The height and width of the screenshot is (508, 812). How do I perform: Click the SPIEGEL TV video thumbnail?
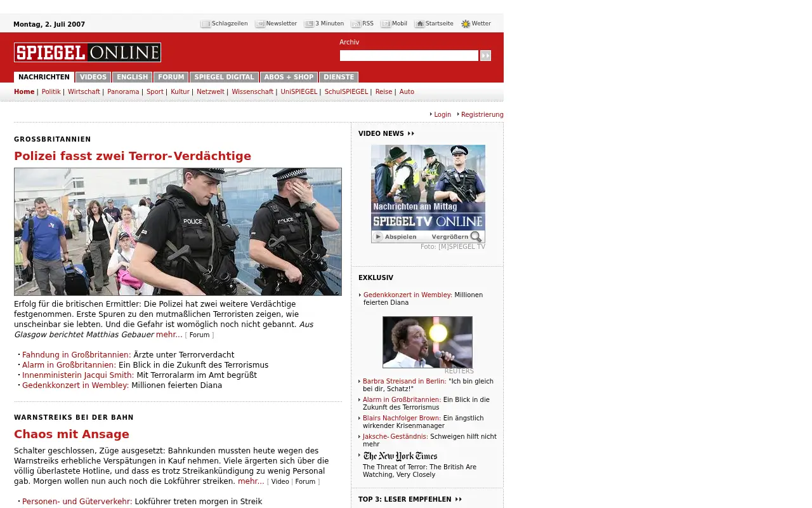tap(428, 188)
